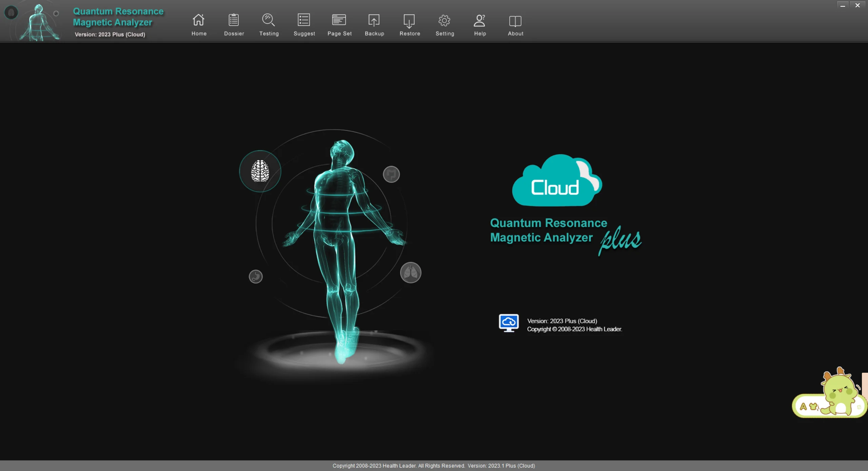Click the small brain icon top-left corner
This screenshot has width=868, height=471.
[x=11, y=13]
